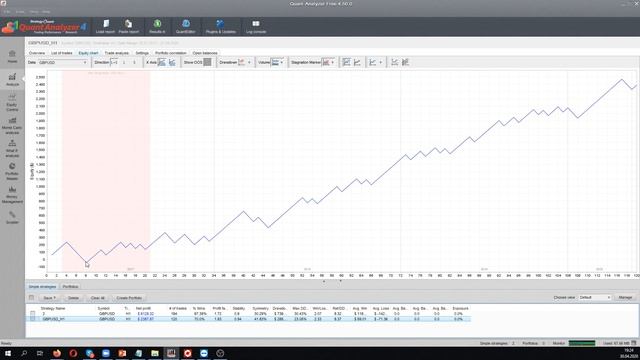The width and height of the screenshot is (640, 360).
Task: Click the Windows Start button
Action: (8, 353)
